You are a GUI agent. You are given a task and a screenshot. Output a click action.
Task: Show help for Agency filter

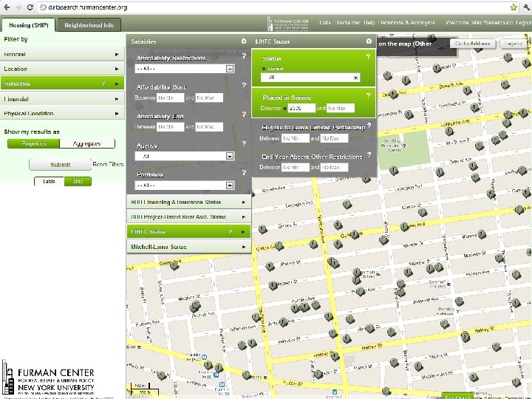click(x=244, y=143)
